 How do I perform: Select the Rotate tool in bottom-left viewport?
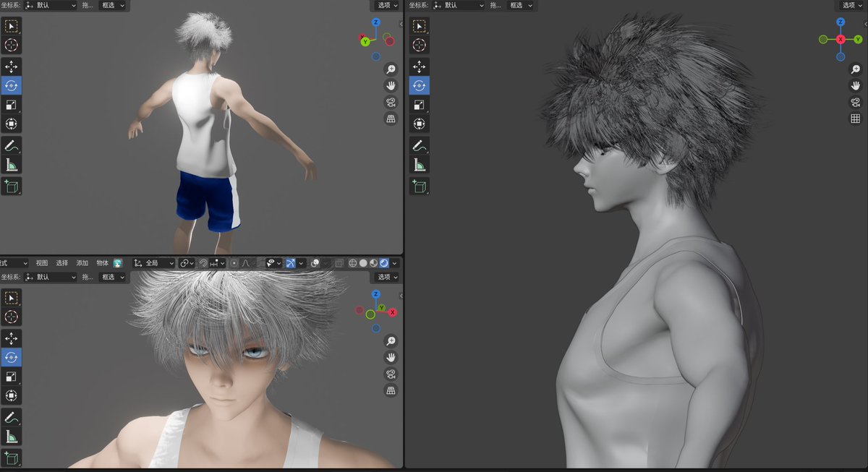click(x=12, y=357)
